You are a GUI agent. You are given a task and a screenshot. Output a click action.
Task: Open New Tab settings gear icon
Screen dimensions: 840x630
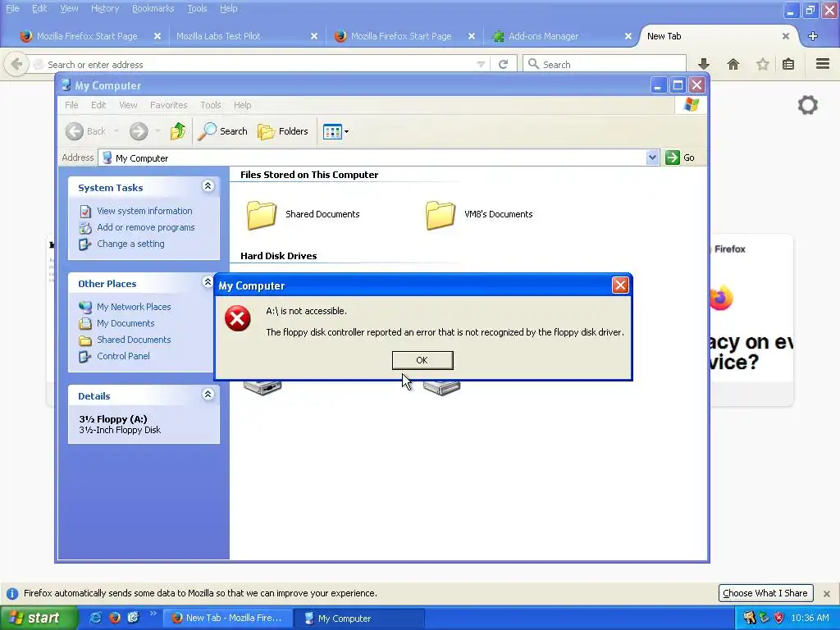click(x=807, y=105)
